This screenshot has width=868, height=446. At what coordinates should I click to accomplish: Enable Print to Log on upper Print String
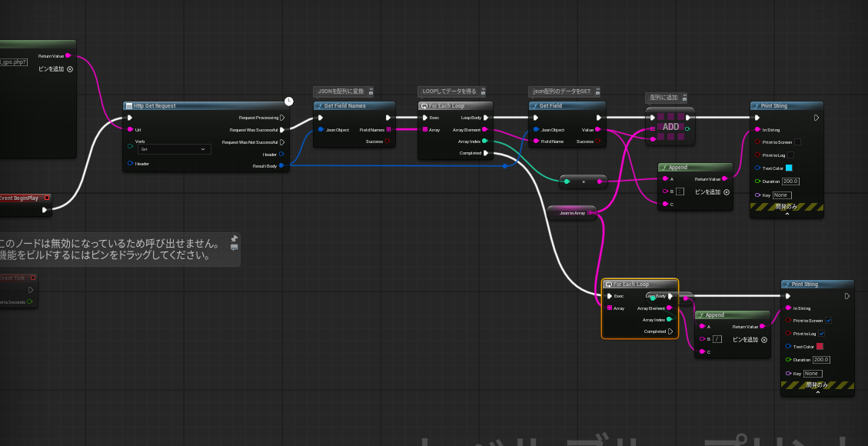(x=791, y=155)
